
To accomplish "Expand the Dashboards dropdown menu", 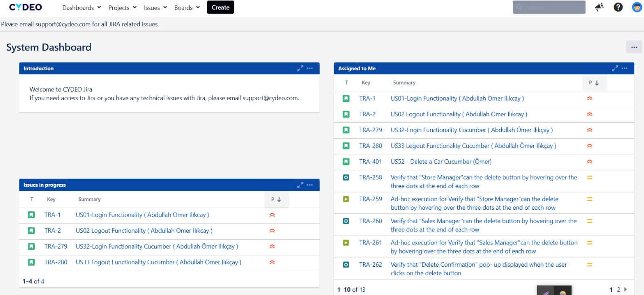I will coord(82,8).
